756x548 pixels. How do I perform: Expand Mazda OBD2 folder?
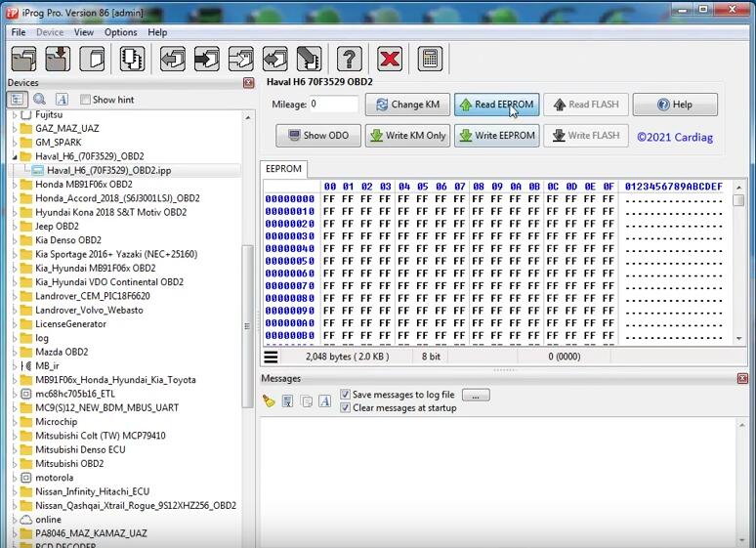click(15, 353)
